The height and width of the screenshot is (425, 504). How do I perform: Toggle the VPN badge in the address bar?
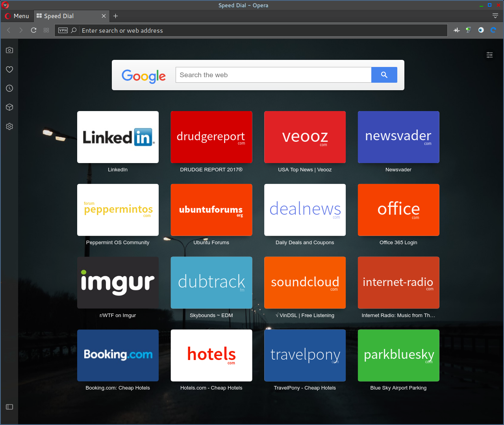[x=63, y=30]
